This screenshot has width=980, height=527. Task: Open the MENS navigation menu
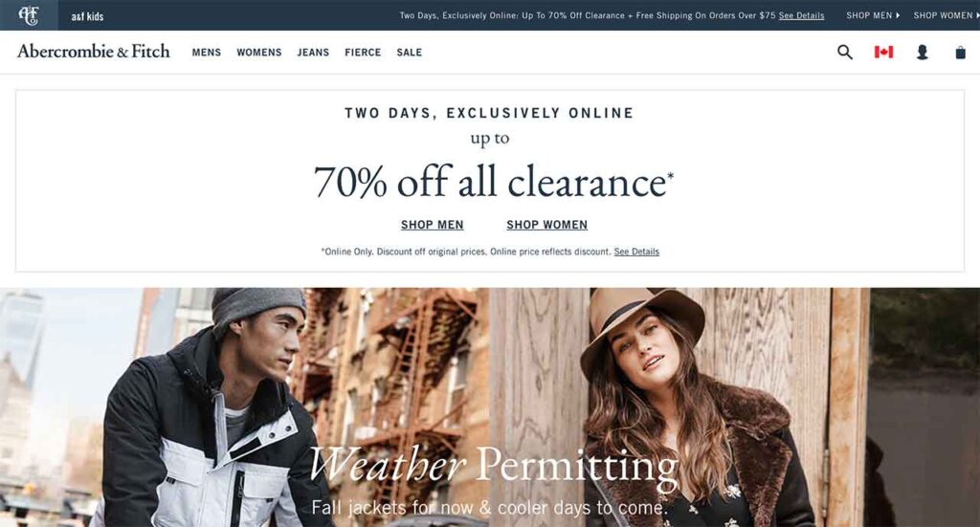207,53
